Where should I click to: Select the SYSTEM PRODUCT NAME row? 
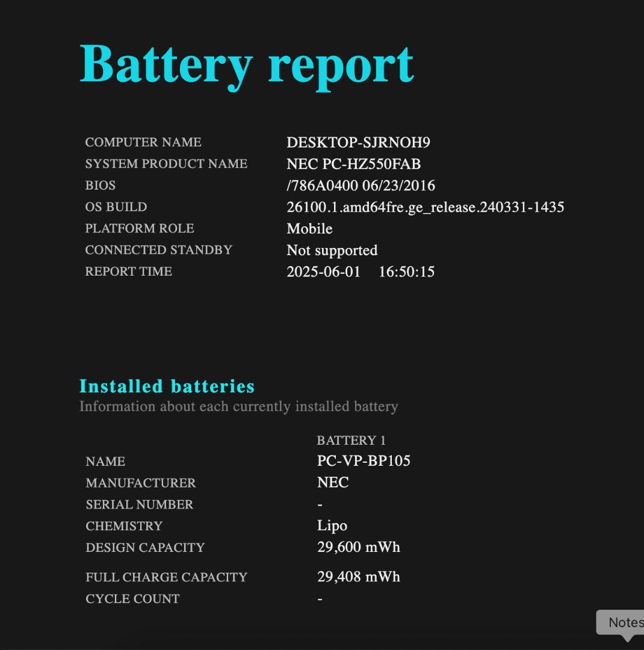click(166, 164)
